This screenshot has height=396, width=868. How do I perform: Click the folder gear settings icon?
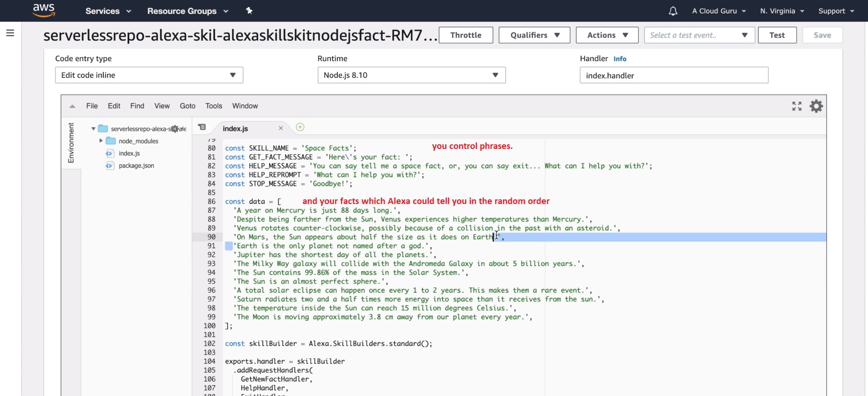[175, 129]
